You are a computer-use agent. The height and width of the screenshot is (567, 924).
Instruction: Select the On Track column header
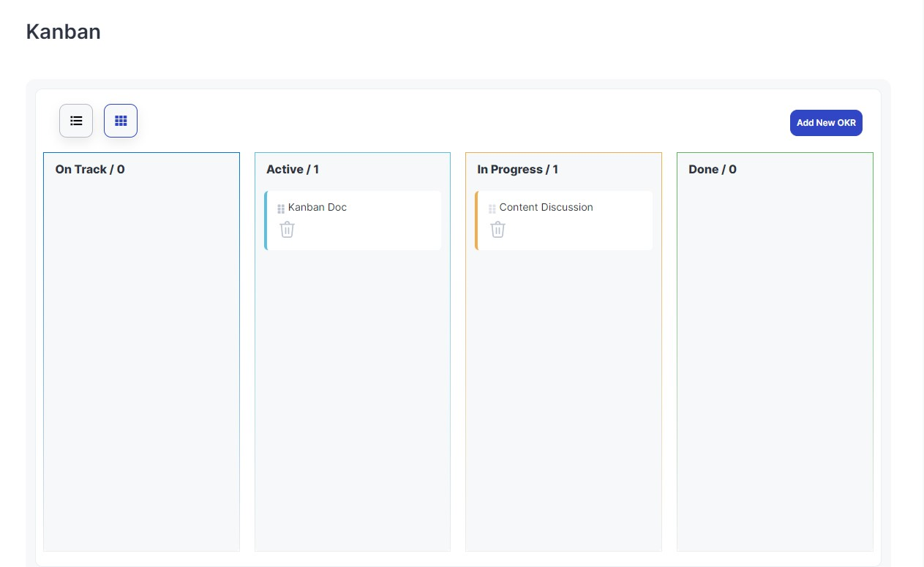tap(89, 169)
